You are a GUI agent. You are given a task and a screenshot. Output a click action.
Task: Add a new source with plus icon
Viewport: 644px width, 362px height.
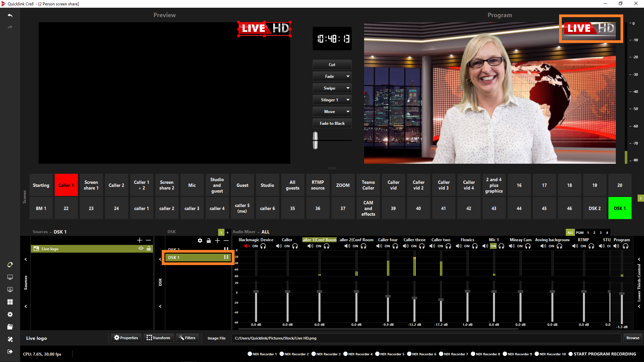[x=140, y=240]
